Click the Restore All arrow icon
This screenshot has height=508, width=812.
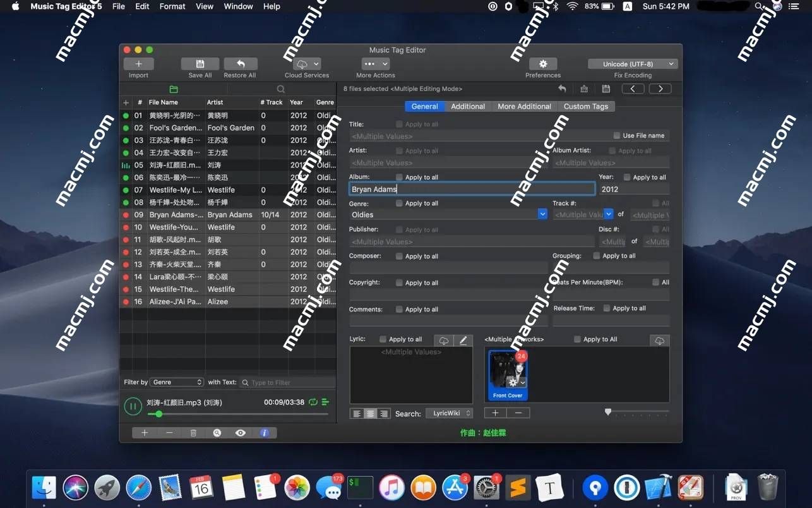(241, 64)
